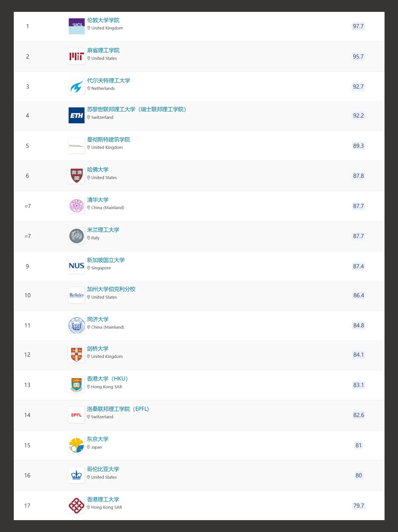Click the EPFL logo icon
398x532 pixels.
[77, 415]
